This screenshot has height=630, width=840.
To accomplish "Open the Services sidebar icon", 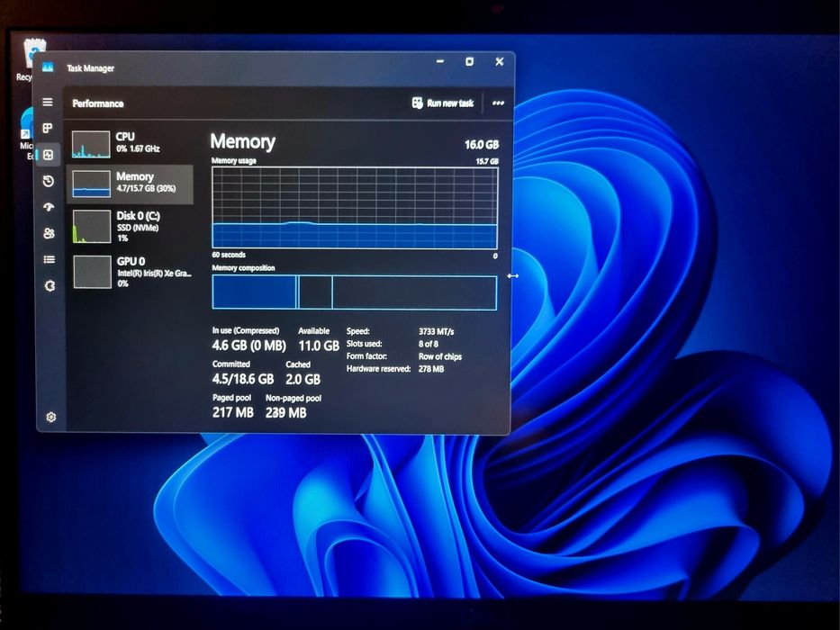I will 50,285.
